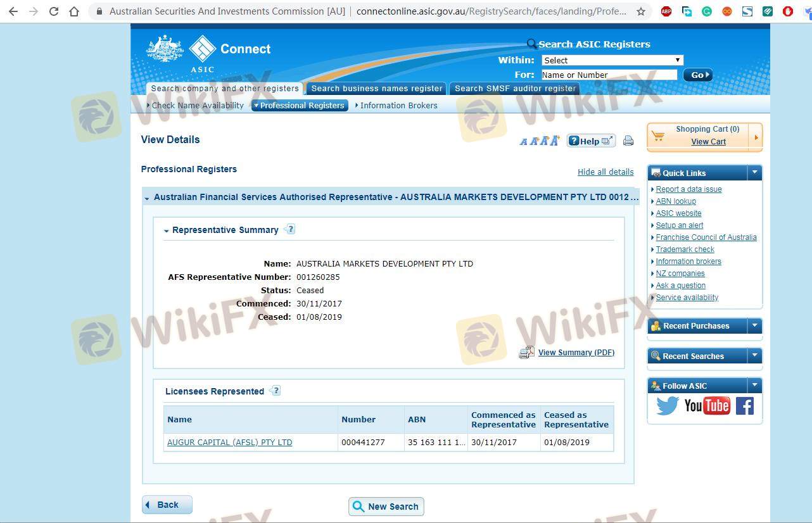Click the green checkmark extension icon
812x523 pixels.
click(768, 11)
